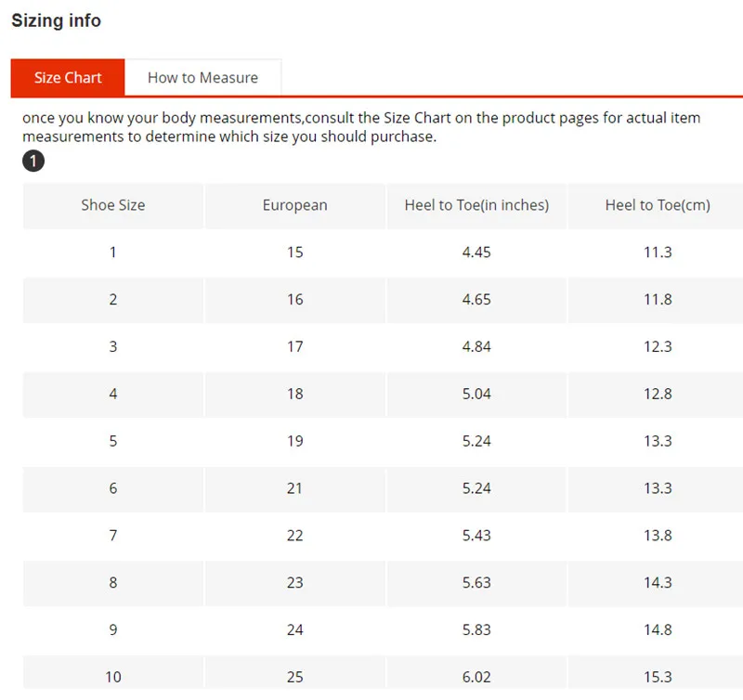Image resolution: width=743 pixels, height=700 pixels.
Task: Click the Sizing info heading
Action: tap(56, 20)
